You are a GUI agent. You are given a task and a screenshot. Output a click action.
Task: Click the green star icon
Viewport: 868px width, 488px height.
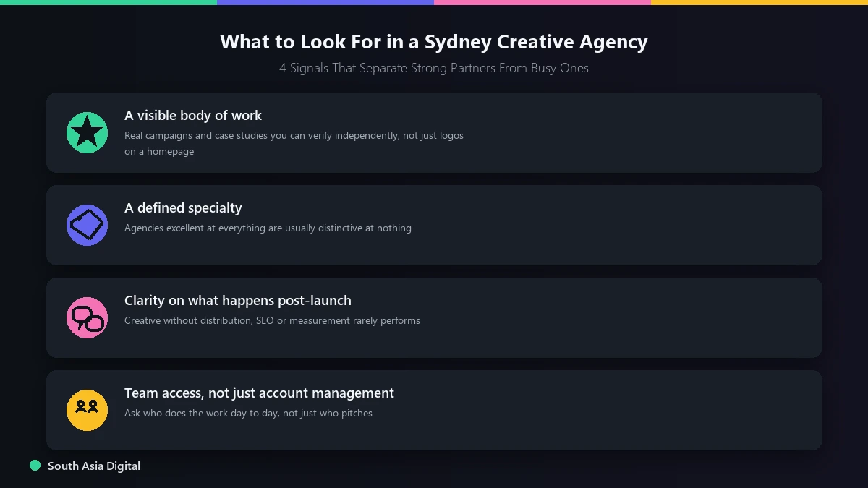[87, 132]
